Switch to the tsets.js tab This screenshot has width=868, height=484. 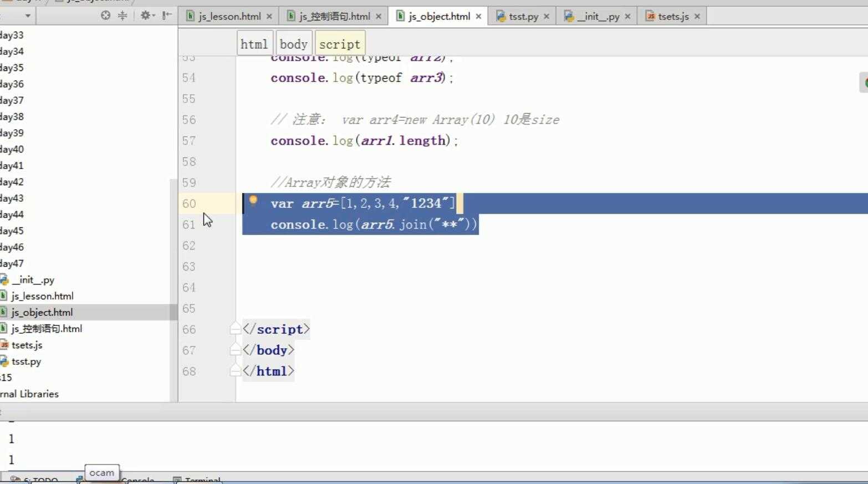673,17
